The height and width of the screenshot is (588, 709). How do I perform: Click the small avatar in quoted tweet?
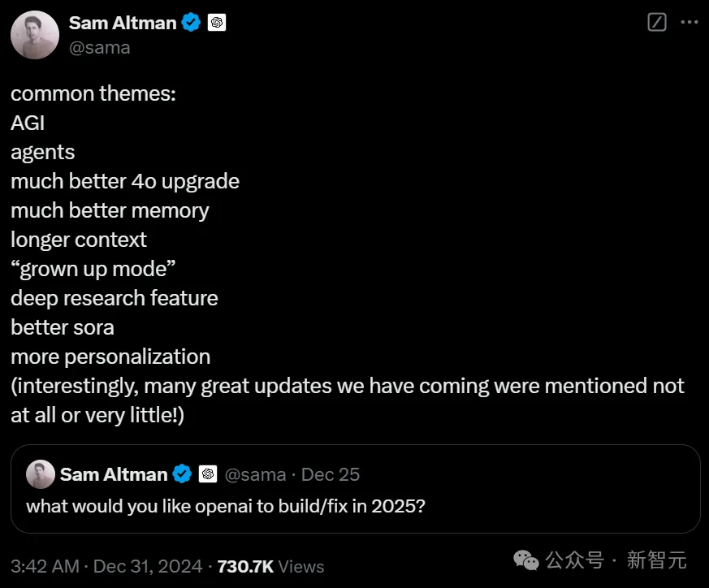coord(41,474)
